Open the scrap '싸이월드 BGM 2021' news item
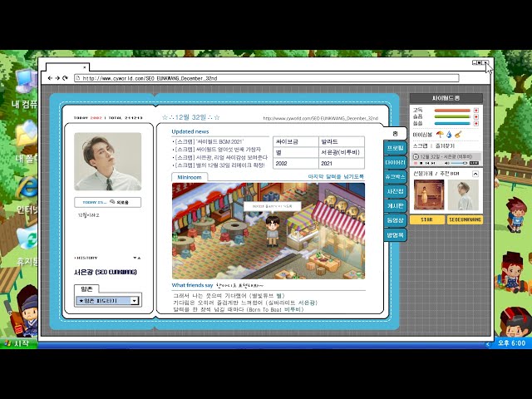The height and width of the screenshot is (399, 532). click(209, 141)
